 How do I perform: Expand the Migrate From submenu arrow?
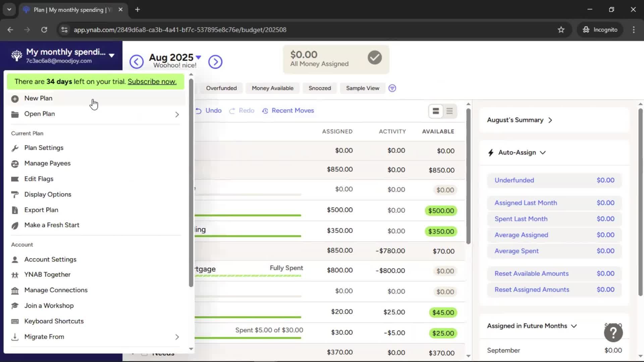click(177, 337)
